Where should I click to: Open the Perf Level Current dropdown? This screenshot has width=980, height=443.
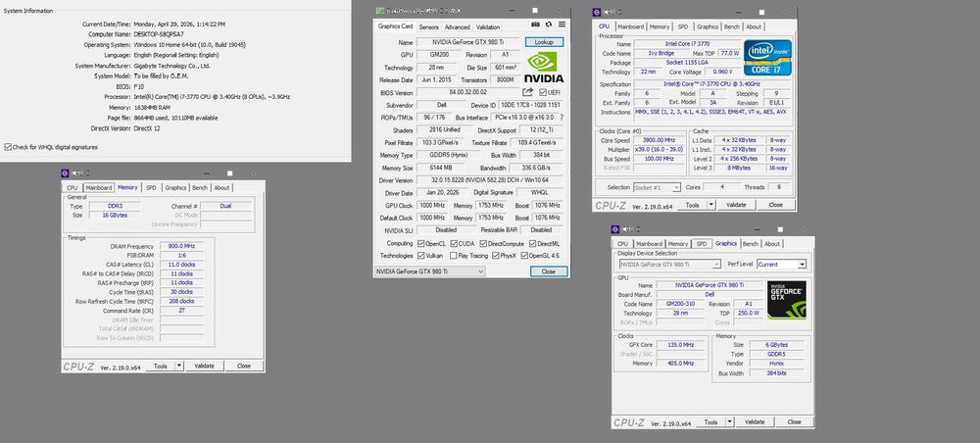tap(782, 265)
